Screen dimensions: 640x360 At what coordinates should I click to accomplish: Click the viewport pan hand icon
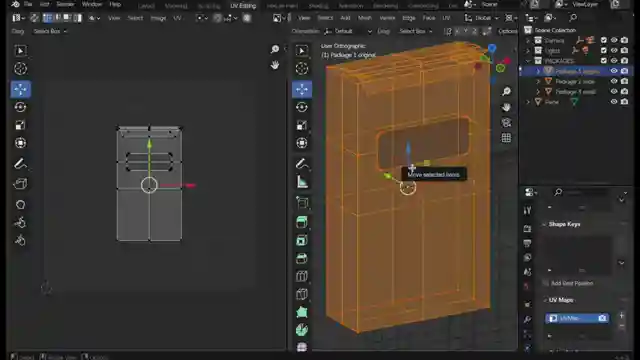[506, 107]
